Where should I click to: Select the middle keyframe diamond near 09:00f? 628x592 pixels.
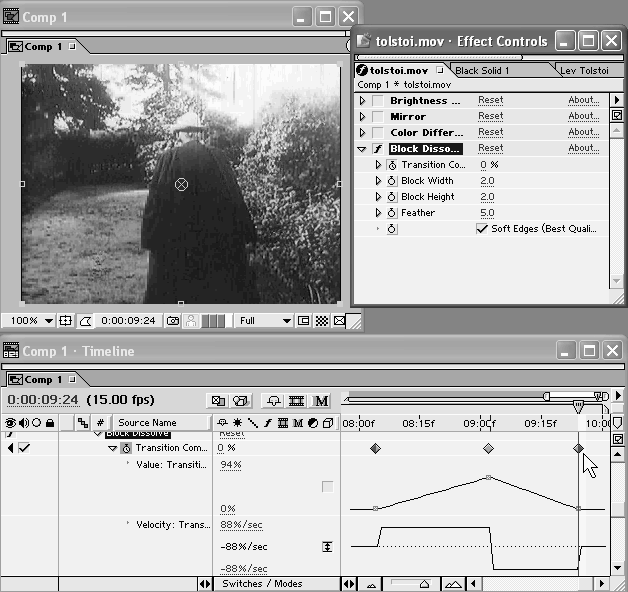point(488,449)
